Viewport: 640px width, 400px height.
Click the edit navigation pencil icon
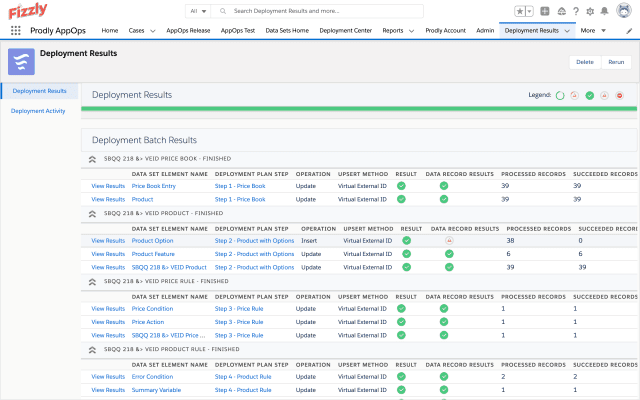[629, 31]
